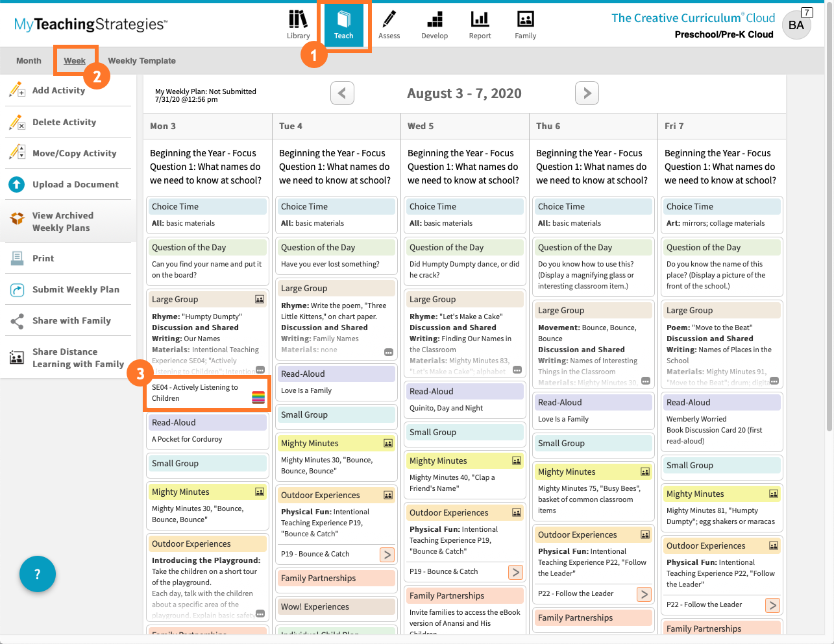The width and height of the screenshot is (834, 644).
Task: Go to previous week arrow
Action: (342, 93)
